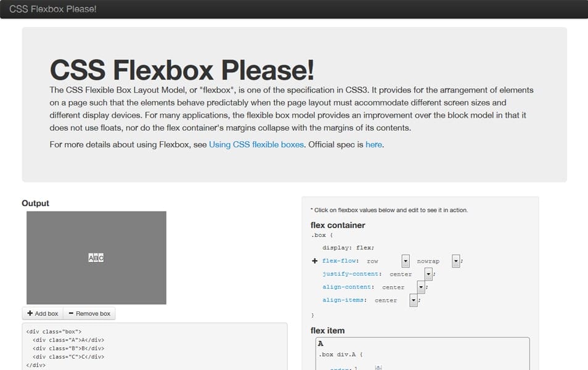Viewport: 588px width, 370px height.
Task: Click the Remove box button
Action: tap(89, 313)
